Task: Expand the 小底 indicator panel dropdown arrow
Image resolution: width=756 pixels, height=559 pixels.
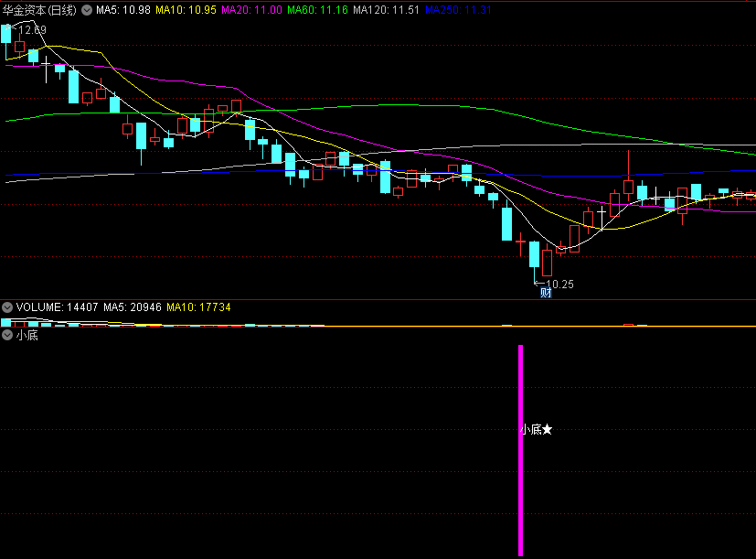Action: 7,335
